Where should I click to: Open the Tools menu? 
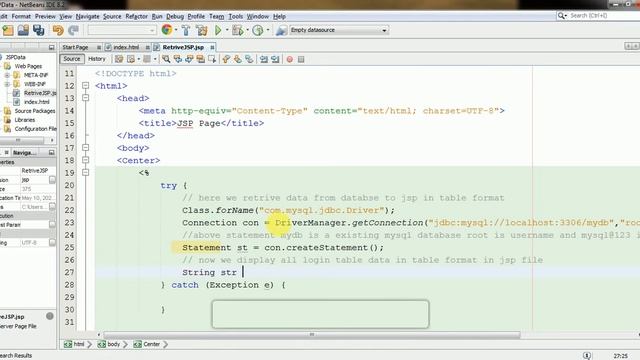pyautogui.click(x=236, y=16)
